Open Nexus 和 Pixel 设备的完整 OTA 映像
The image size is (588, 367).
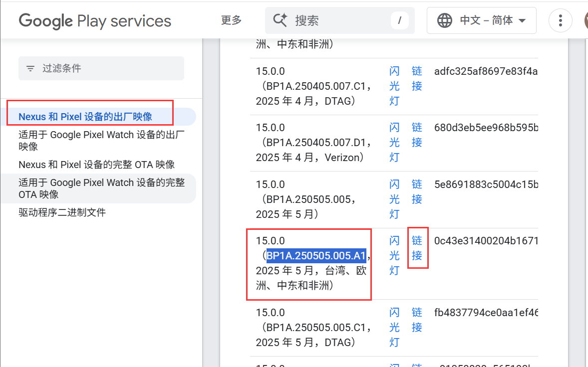pos(96,165)
